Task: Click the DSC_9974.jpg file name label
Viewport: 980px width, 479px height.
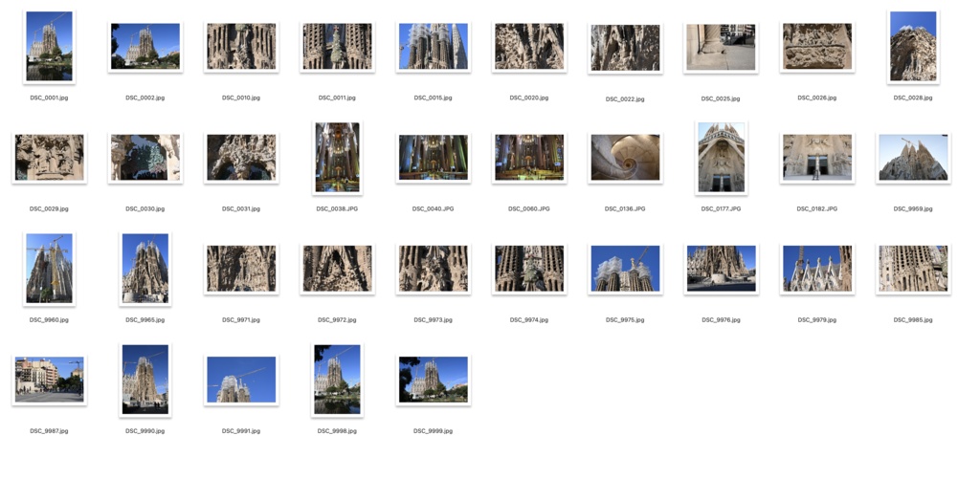Action: click(x=528, y=320)
